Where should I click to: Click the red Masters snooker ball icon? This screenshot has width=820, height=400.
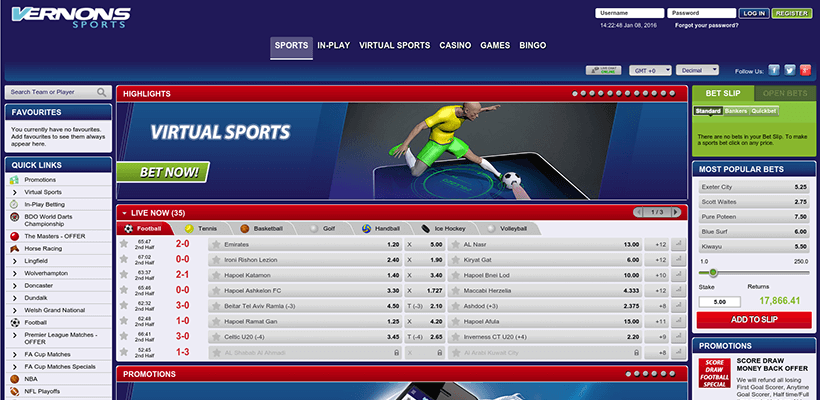[15, 236]
